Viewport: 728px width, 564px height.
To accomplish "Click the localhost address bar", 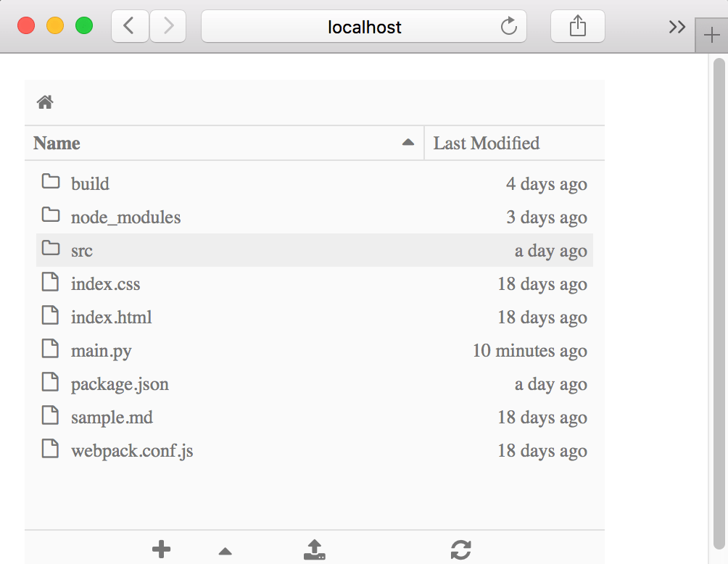I will pos(364,27).
